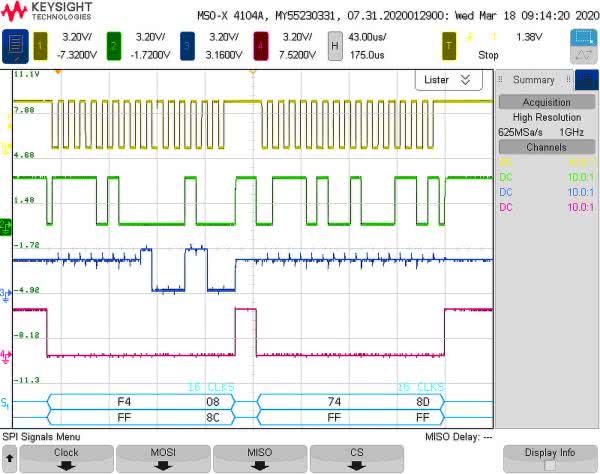Open the MOSI signal softkey menu
The image size is (600, 474).
(163, 458)
